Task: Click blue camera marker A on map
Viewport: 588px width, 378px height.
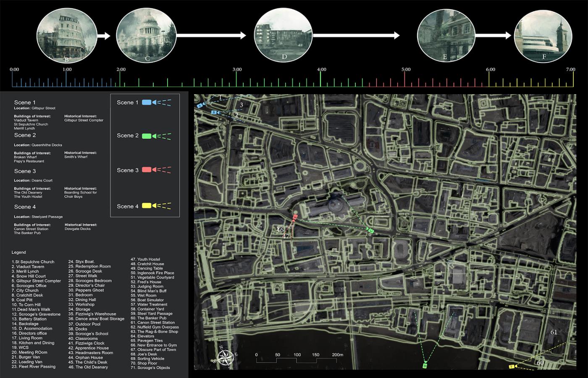Action: click(x=200, y=106)
